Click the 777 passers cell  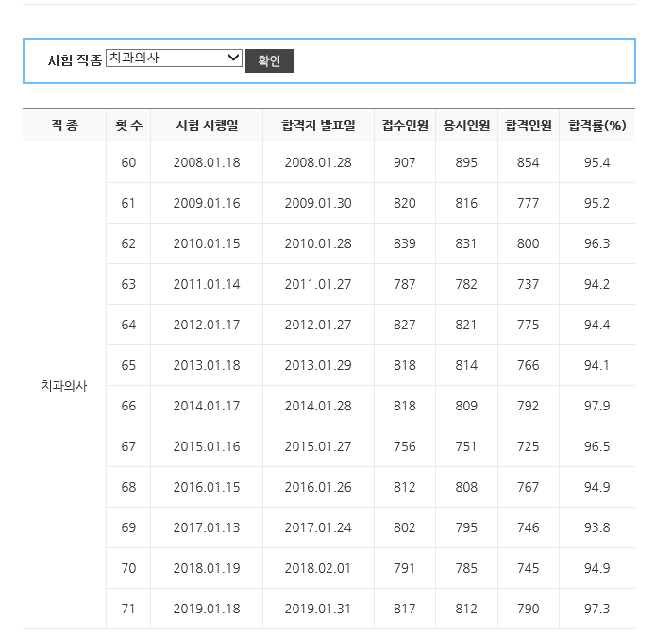(x=528, y=203)
